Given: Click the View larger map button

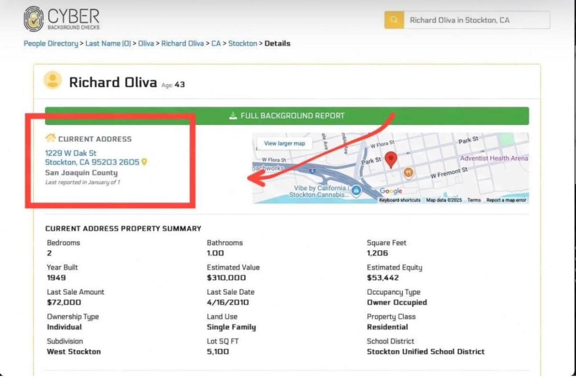Looking at the screenshot, I should pyautogui.click(x=284, y=143).
